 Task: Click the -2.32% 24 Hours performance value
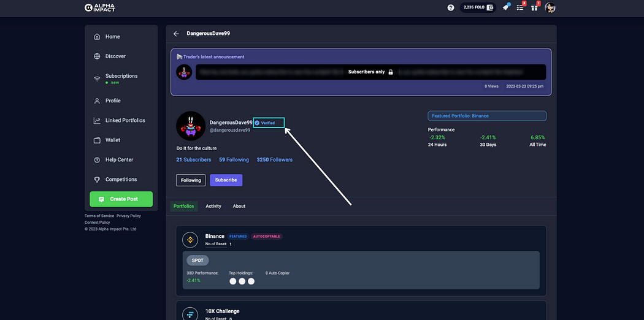[x=436, y=137]
